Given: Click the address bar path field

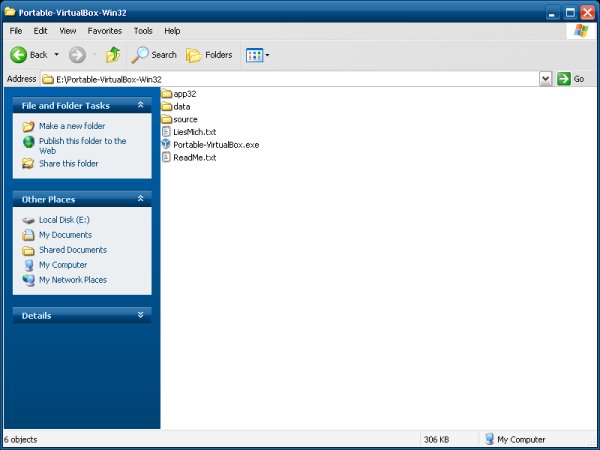Looking at the screenshot, I should (x=290, y=79).
